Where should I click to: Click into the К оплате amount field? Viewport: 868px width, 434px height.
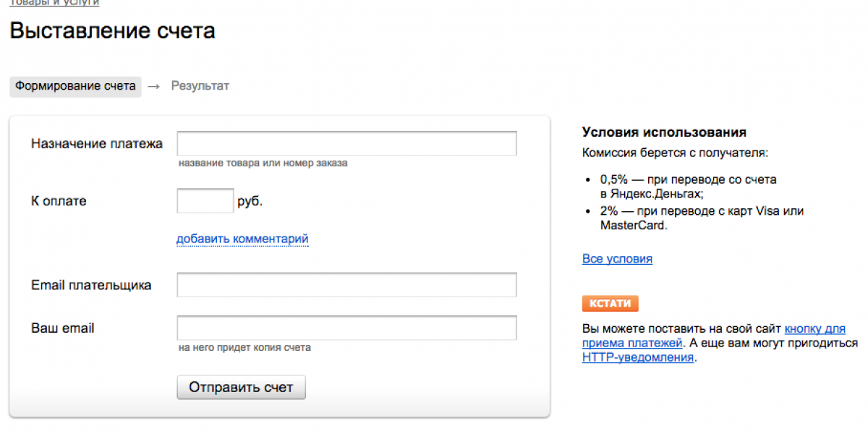205,200
